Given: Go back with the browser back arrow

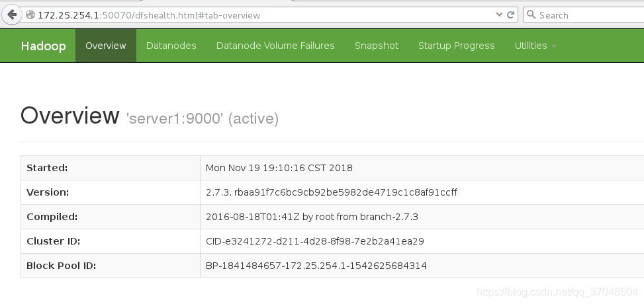Looking at the screenshot, I should coord(12,15).
